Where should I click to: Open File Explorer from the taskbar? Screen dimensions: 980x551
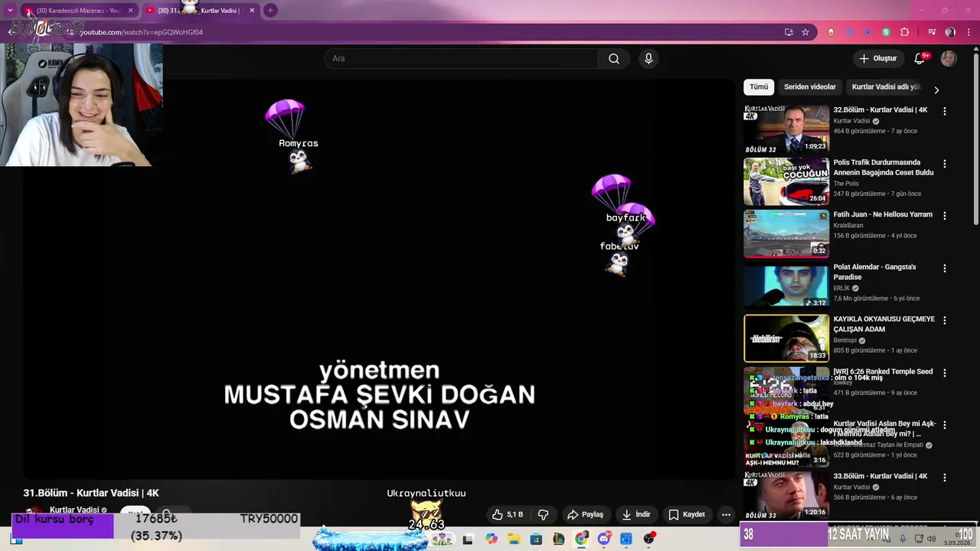click(x=514, y=540)
